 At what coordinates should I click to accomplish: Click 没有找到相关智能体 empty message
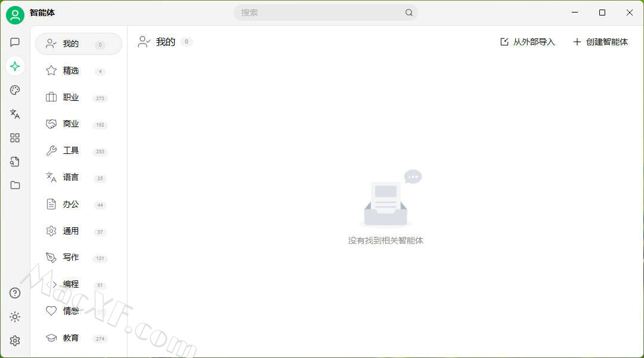tap(386, 240)
